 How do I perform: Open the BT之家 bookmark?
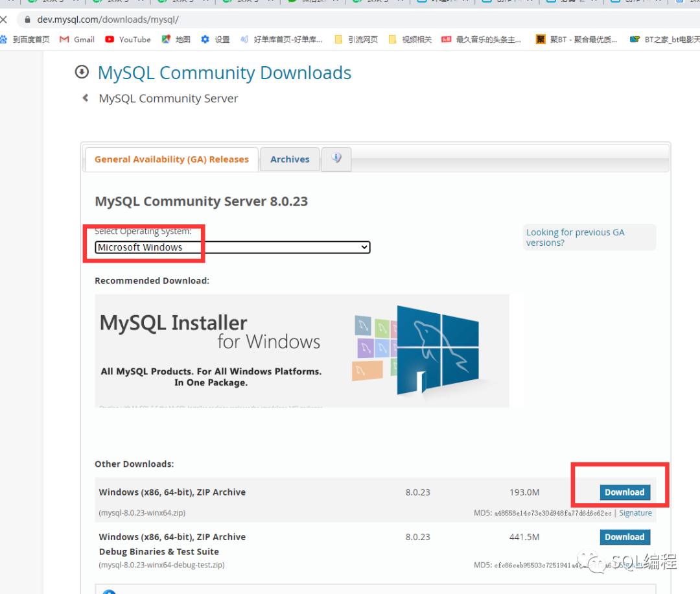click(665, 40)
